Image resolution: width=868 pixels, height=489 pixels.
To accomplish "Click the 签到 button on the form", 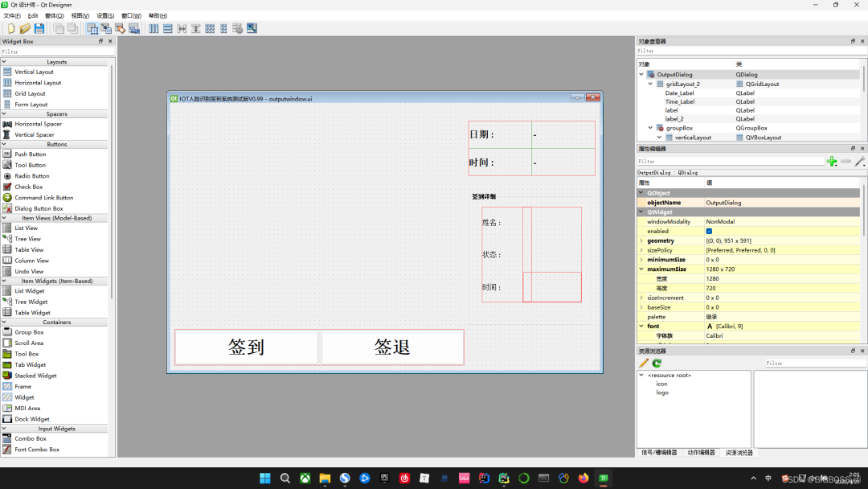I will point(247,347).
